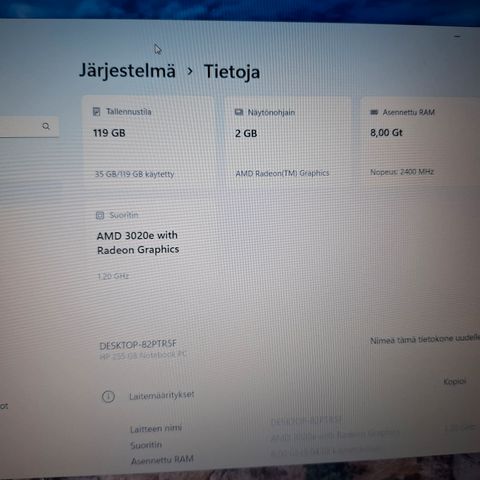Image resolution: width=480 pixels, height=480 pixels.
Task: Click the Näytönohjain card heading
Action: [x=271, y=112]
